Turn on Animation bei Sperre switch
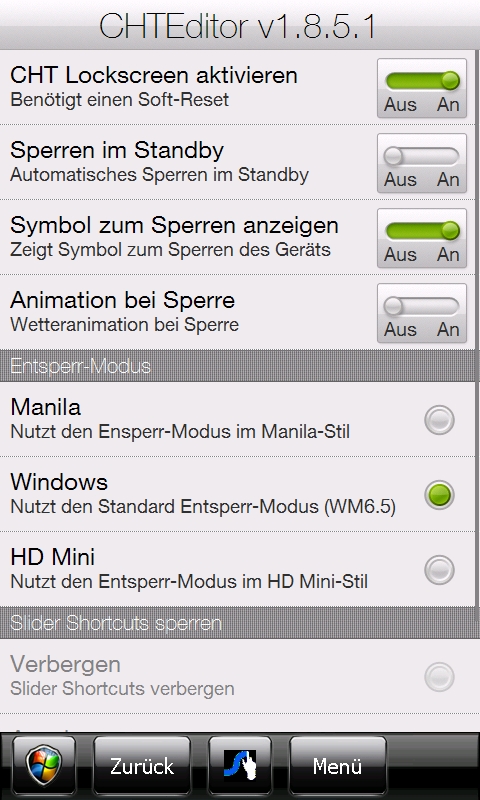The height and width of the screenshot is (800, 480). coord(422,313)
